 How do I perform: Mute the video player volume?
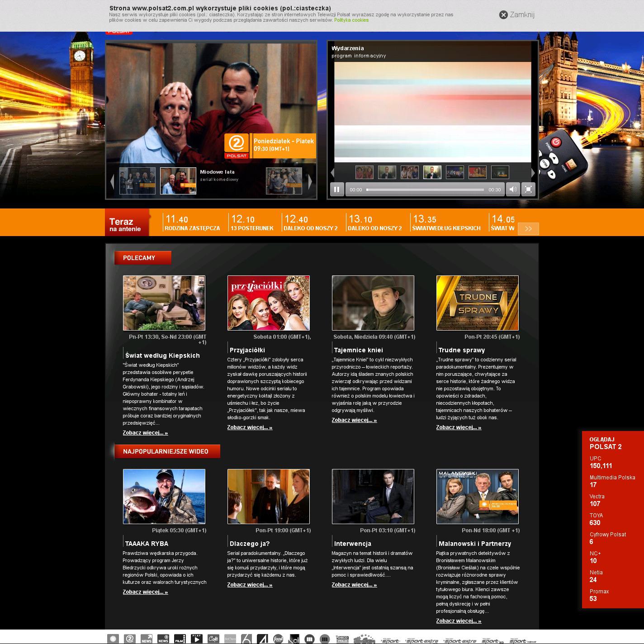coord(512,189)
